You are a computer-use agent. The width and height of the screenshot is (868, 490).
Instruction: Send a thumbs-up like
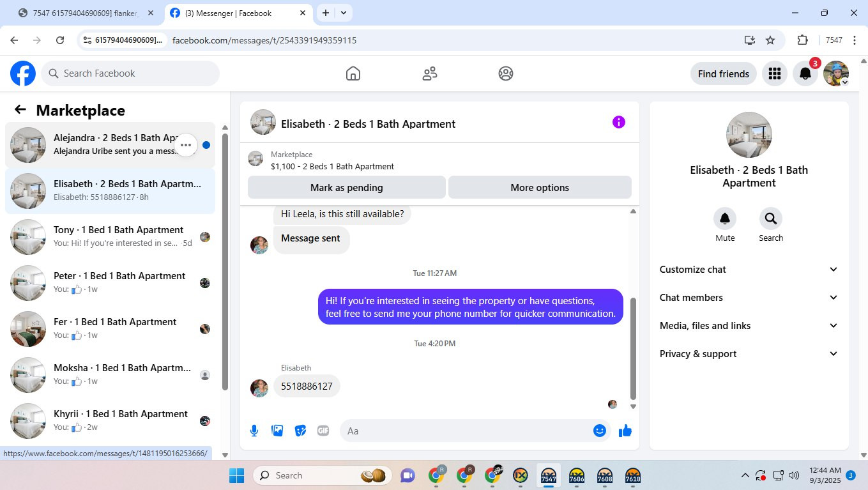point(625,431)
